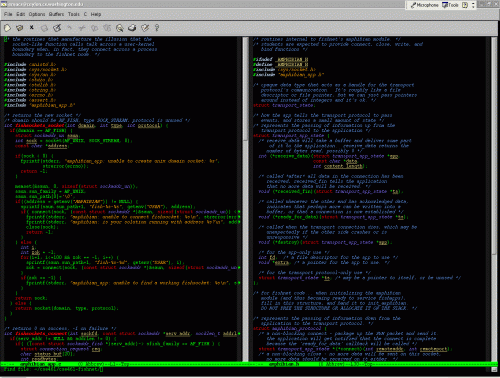Viewport: 500px width, 378px height.
Task: Open the Help menu
Action: click(96, 14)
